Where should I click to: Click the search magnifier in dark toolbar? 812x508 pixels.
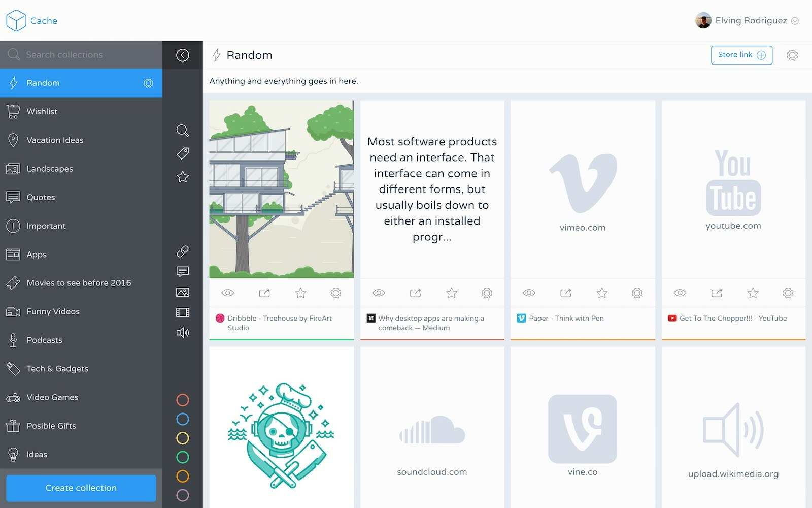[x=183, y=131]
